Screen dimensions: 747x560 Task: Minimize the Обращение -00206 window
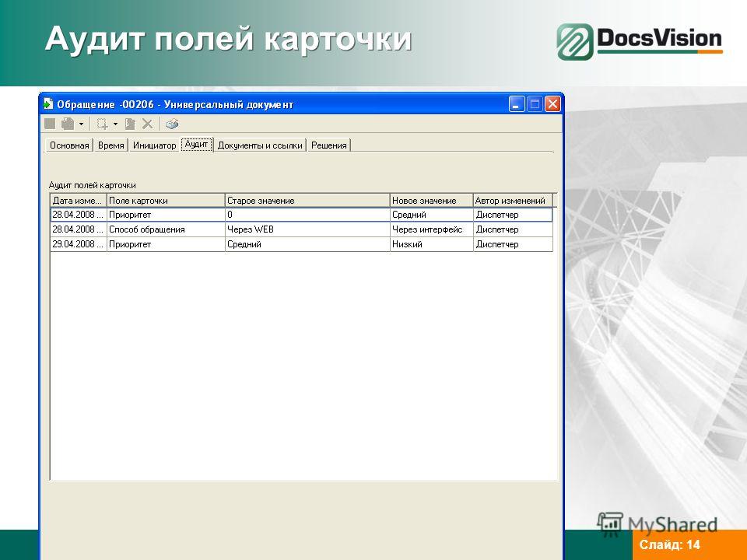click(x=517, y=103)
